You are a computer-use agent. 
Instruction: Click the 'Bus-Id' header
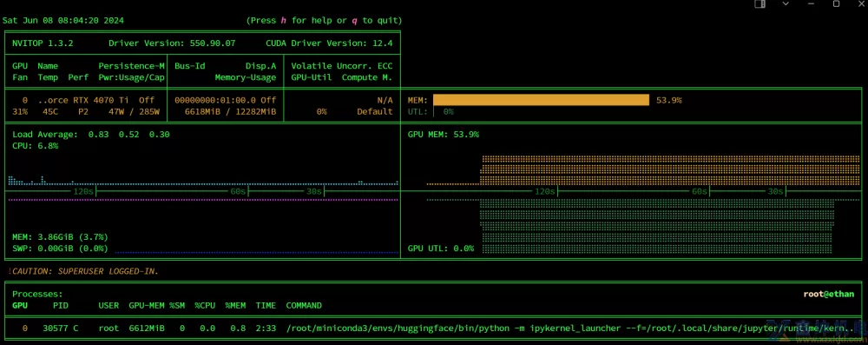tap(190, 66)
